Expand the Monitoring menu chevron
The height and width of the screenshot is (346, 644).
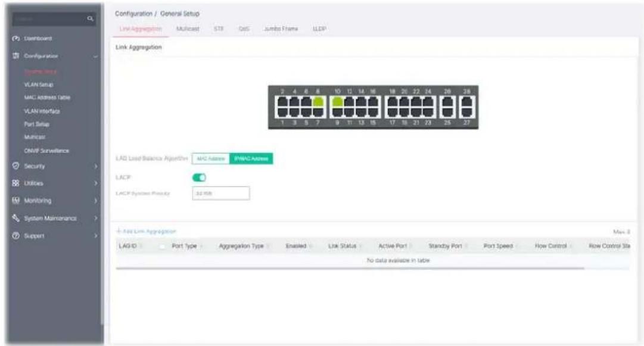point(96,201)
